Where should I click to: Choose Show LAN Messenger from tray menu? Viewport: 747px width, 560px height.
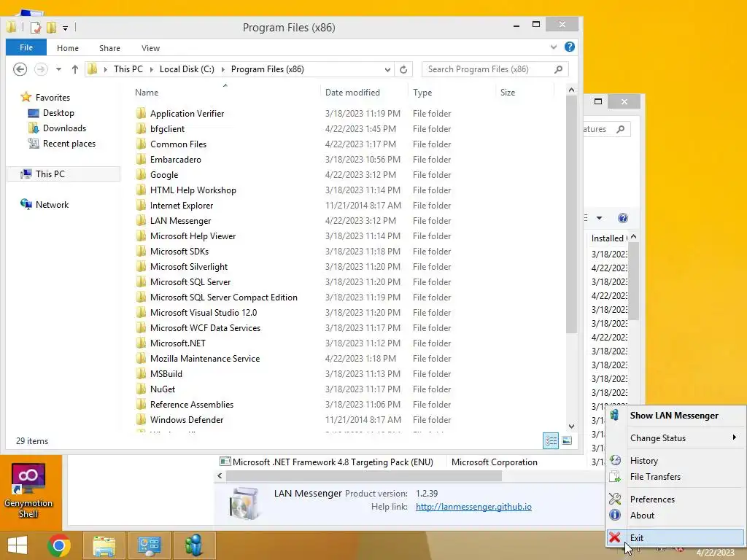pos(676,416)
